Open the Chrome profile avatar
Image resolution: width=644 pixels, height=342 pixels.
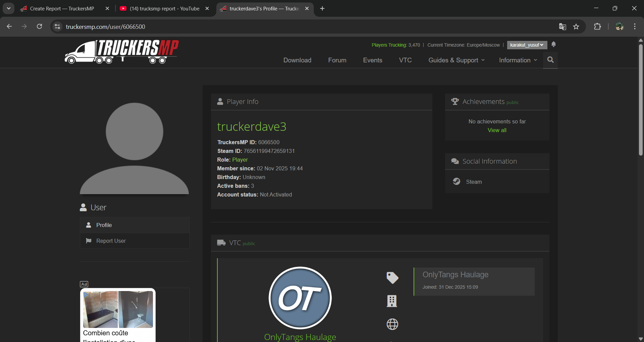[620, 27]
